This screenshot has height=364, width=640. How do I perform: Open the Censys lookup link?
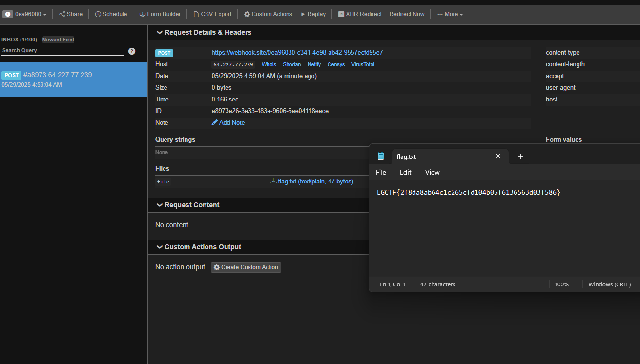[336, 64]
